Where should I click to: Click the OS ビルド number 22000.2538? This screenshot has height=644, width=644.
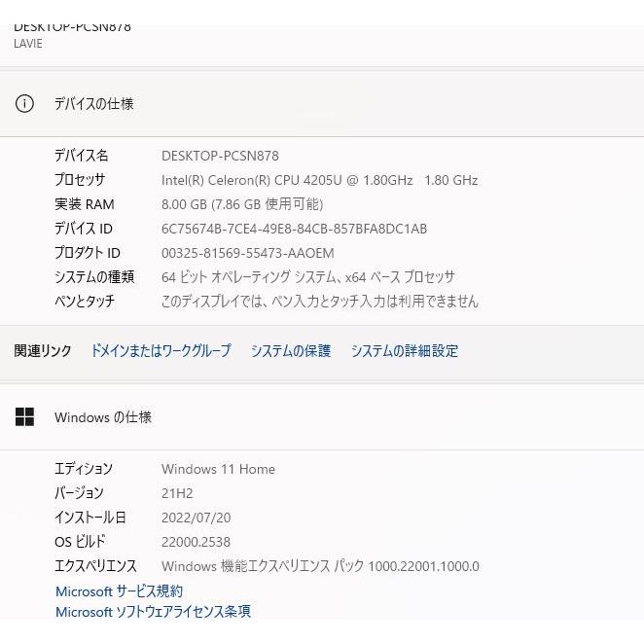(196, 542)
